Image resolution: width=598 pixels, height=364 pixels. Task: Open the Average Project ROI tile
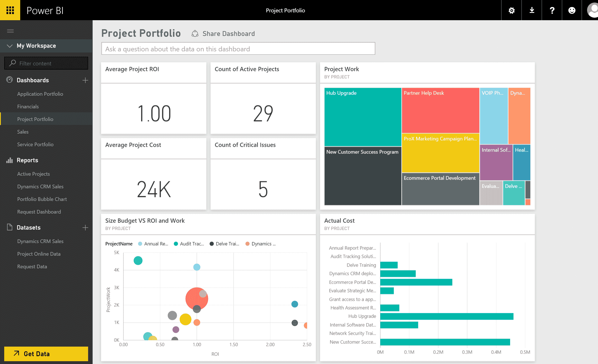pos(154,98)
